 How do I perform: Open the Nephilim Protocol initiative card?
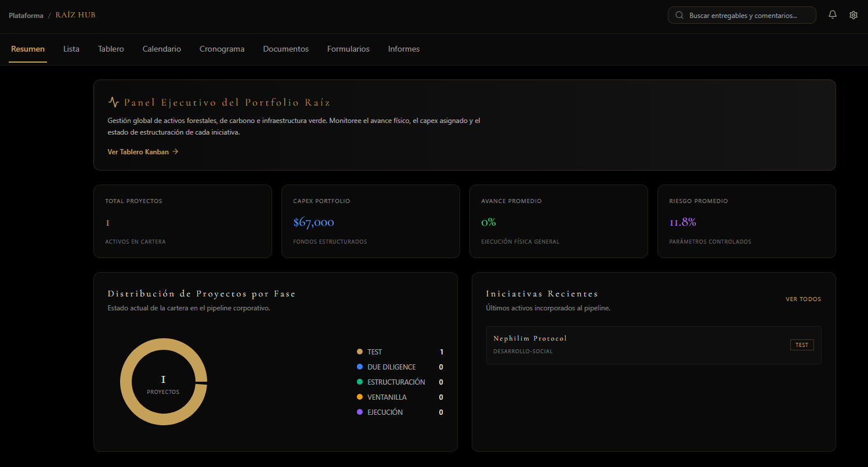pyautogui.click(x=654, y=345)
